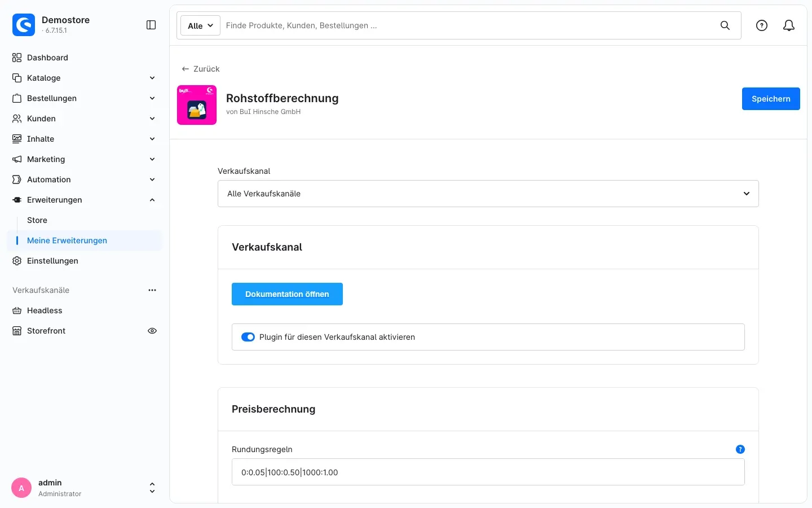Viewport: 812px width, 508px height.
Task: Click the search magnifier icon
Action: pos(725,25)
